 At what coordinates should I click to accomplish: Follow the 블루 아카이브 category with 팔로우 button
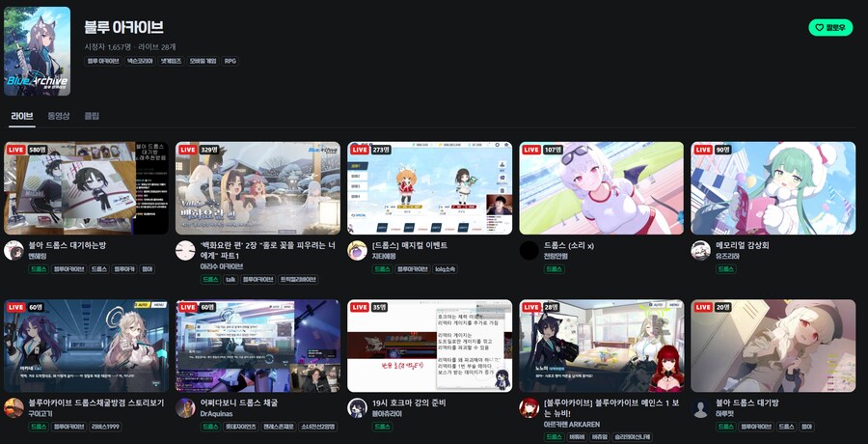pyautogui.click(x=830, y=27)
